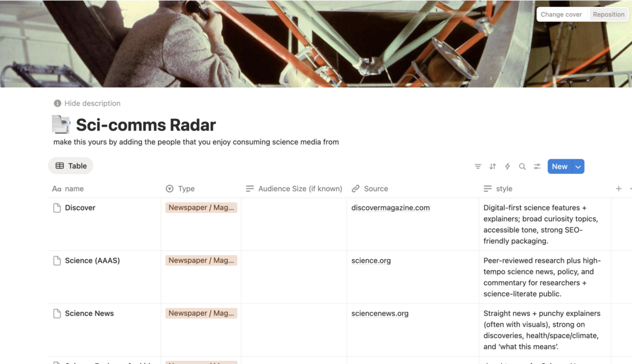Click the page icon next to Science News
The image size is (632, 364).
coord(56,313)
